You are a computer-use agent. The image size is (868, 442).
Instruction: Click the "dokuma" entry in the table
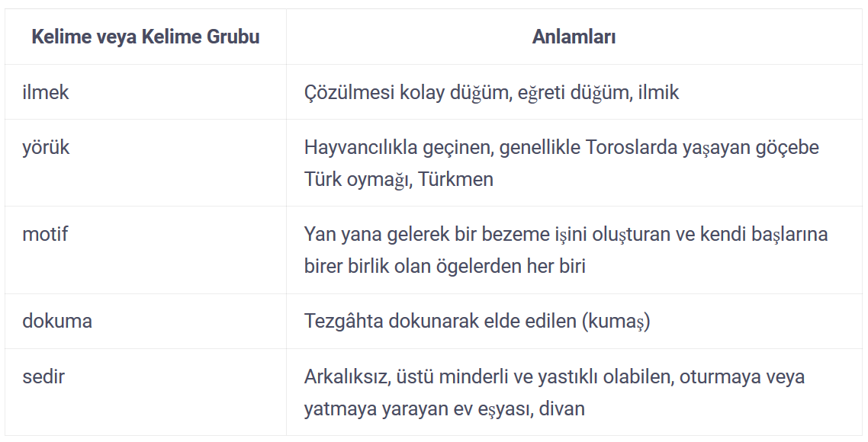(x=57, y=321)
